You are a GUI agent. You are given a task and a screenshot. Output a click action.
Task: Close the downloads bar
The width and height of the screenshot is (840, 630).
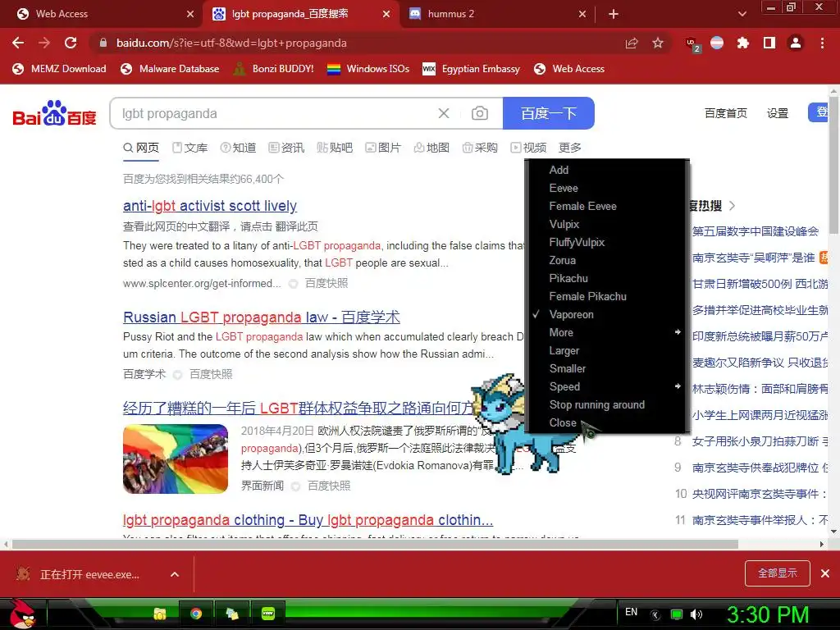click(825, 573)
